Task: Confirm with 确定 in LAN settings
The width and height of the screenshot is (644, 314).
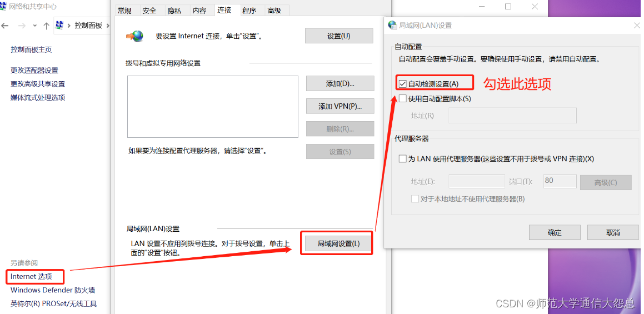Action: pyautogui.click(x=555, y=232)
